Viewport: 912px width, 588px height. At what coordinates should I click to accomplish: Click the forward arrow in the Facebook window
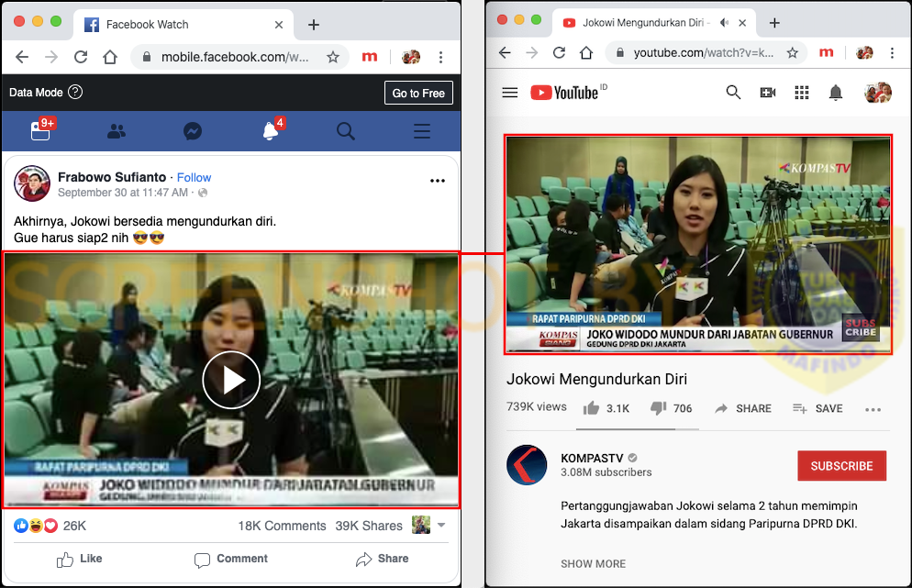coord(51,57)
